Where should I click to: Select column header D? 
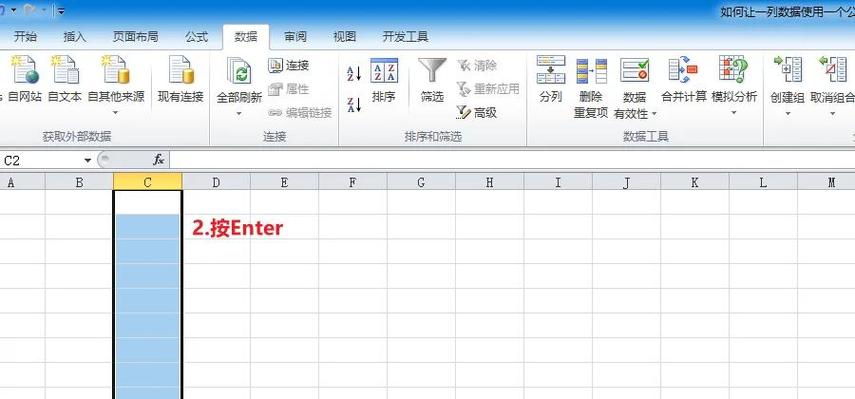216,182
